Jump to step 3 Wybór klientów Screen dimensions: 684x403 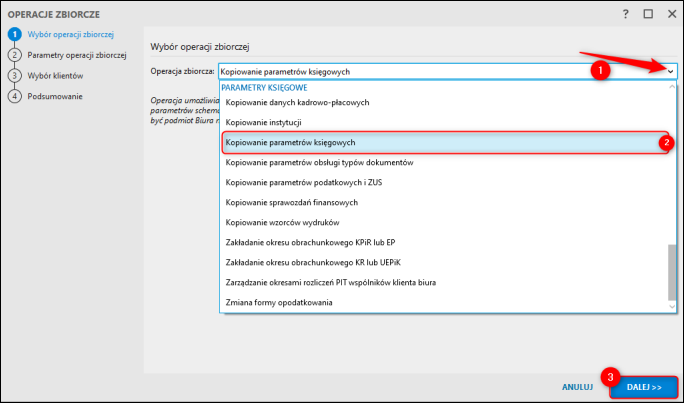55,75
